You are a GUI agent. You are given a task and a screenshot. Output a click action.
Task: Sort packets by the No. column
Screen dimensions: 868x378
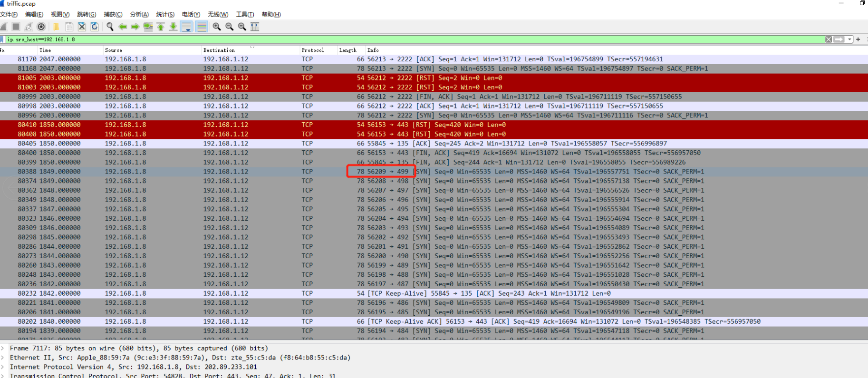click(19, 50)
